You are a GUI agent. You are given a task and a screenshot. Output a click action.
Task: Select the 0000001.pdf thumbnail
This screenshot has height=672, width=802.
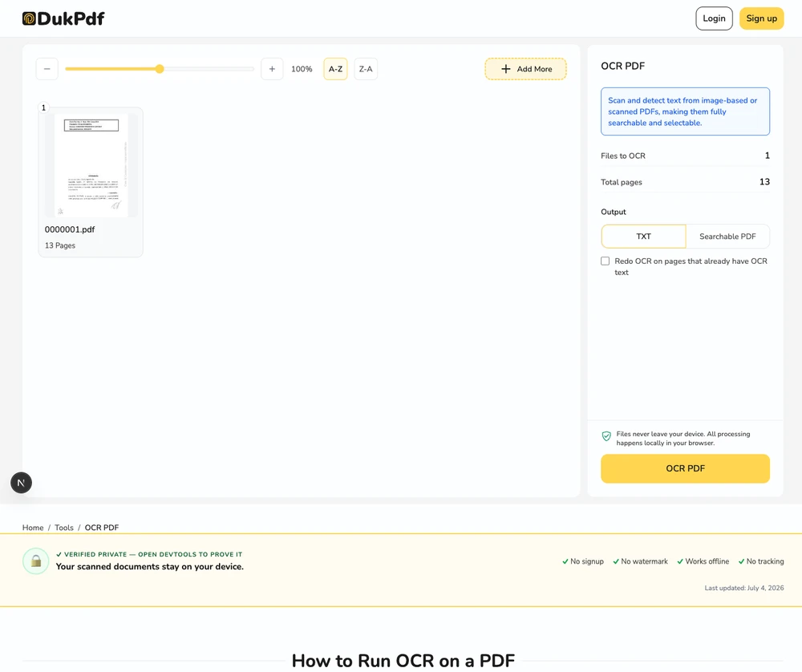91,165
